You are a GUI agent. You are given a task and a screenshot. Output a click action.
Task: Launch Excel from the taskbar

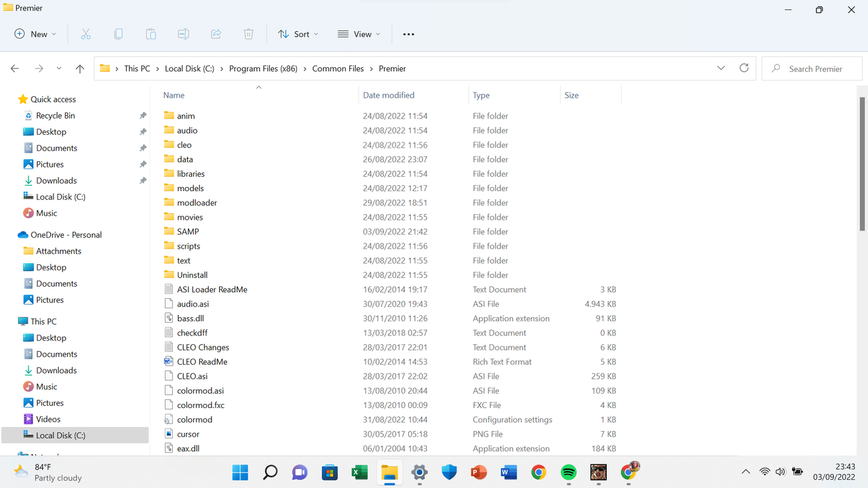point(359,472)
